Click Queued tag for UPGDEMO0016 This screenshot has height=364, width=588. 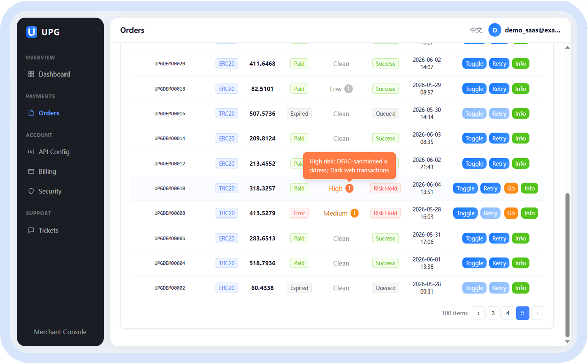tap(385, 114)
